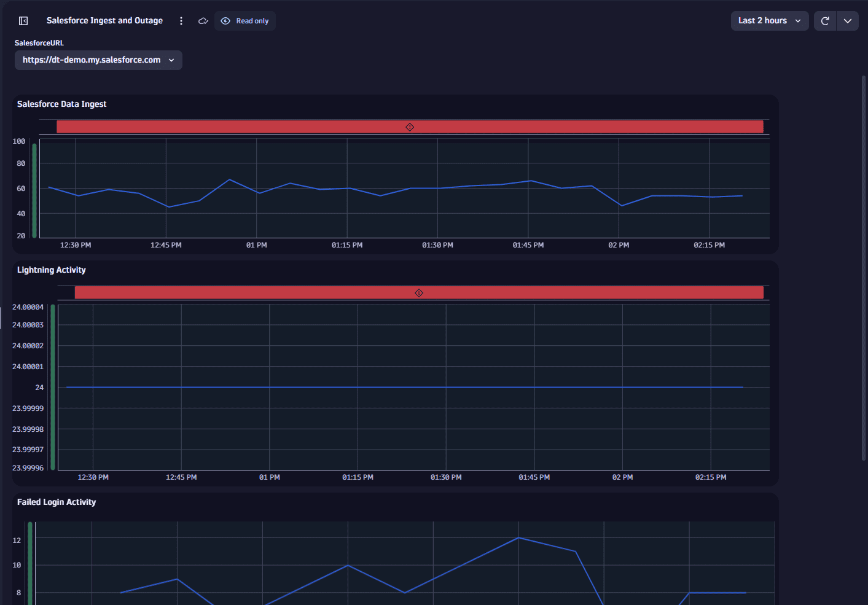868x605 pixels.
Task: Click the problem marker icon on Lightning Activity
Action: click(x=419, y=293)
